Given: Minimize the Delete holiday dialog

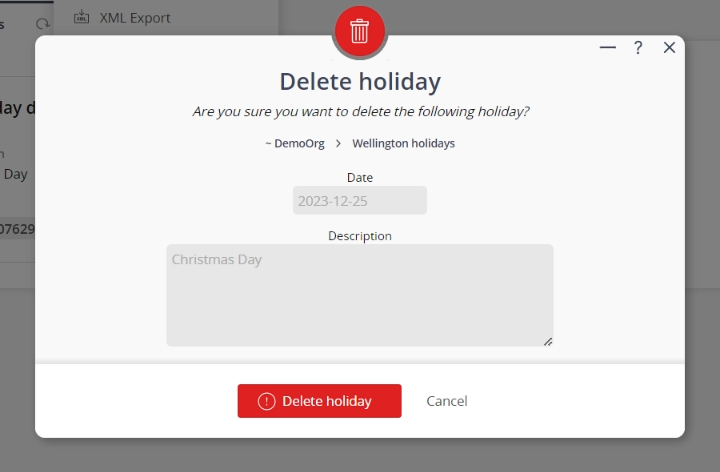Looking at the screenshot, I should [x=608, y=47].
